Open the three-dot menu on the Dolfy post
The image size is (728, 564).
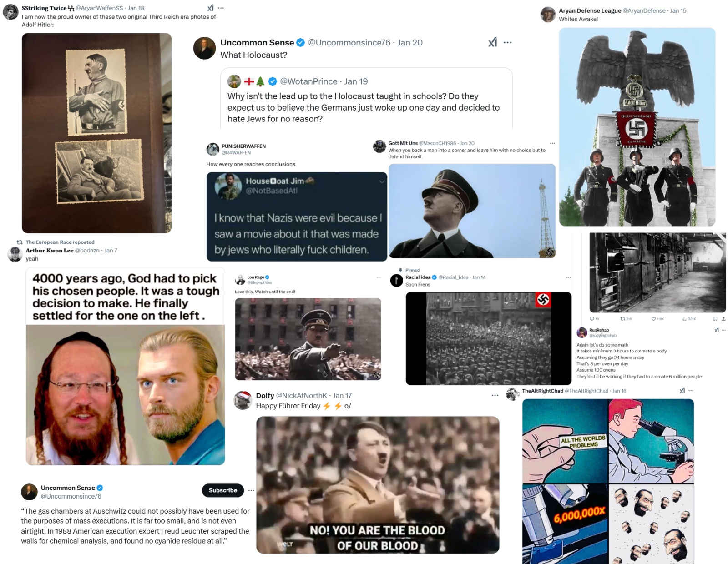pyautogui.click(x=495, y=396)
